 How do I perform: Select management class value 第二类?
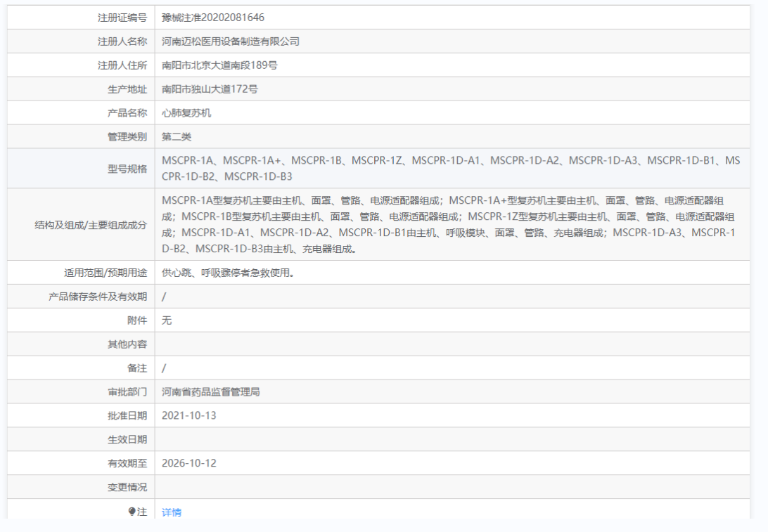pos(177,136)
